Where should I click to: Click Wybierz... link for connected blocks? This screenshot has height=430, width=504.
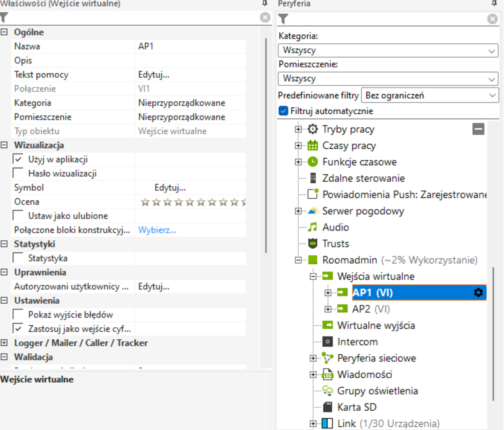click(x=157, y=230)
